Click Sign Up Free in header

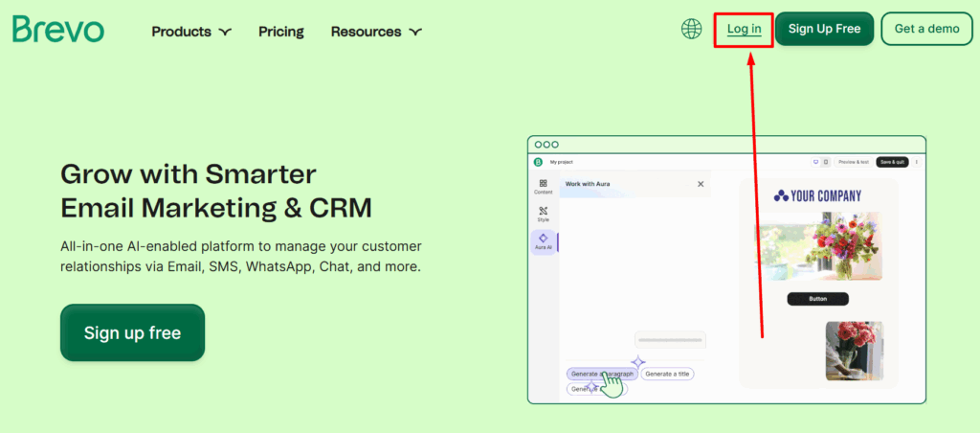coord(824,29)
